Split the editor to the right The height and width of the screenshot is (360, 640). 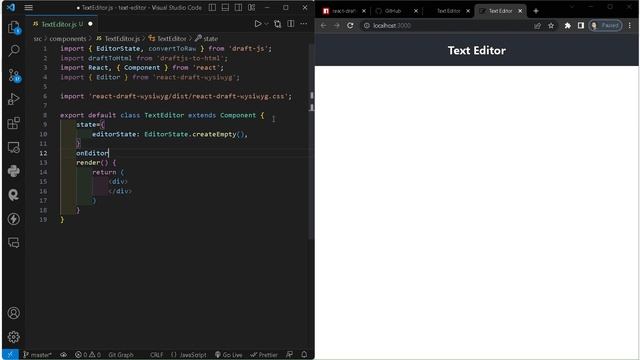click(291, 24)
